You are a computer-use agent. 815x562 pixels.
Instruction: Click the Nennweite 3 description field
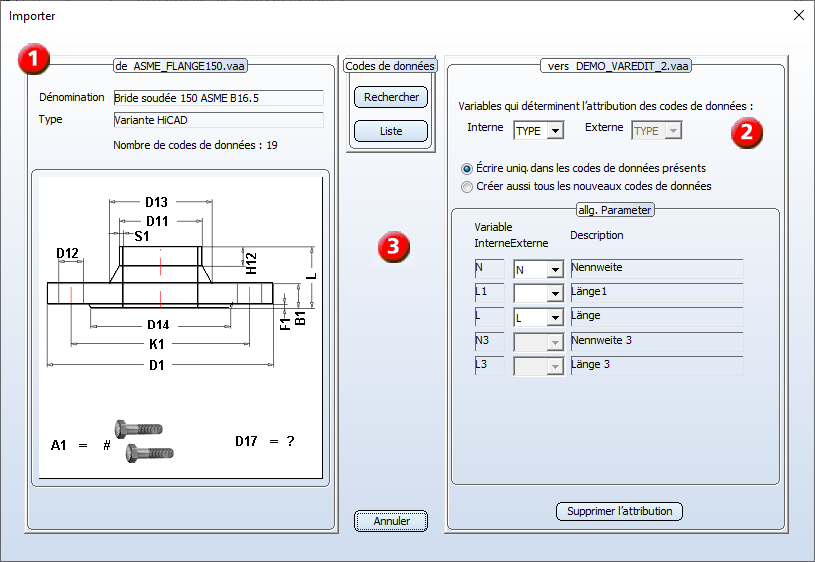657,342
